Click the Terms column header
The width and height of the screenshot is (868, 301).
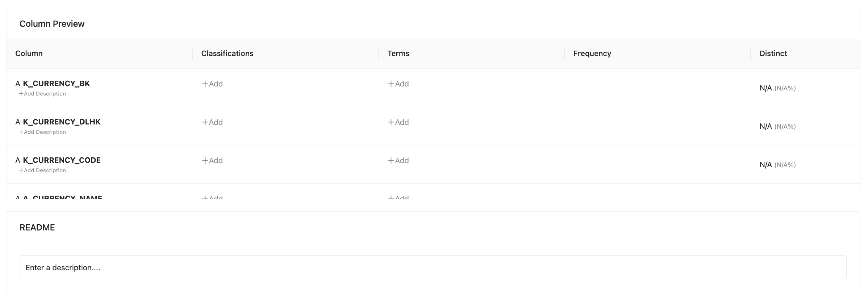pos(398,54)
